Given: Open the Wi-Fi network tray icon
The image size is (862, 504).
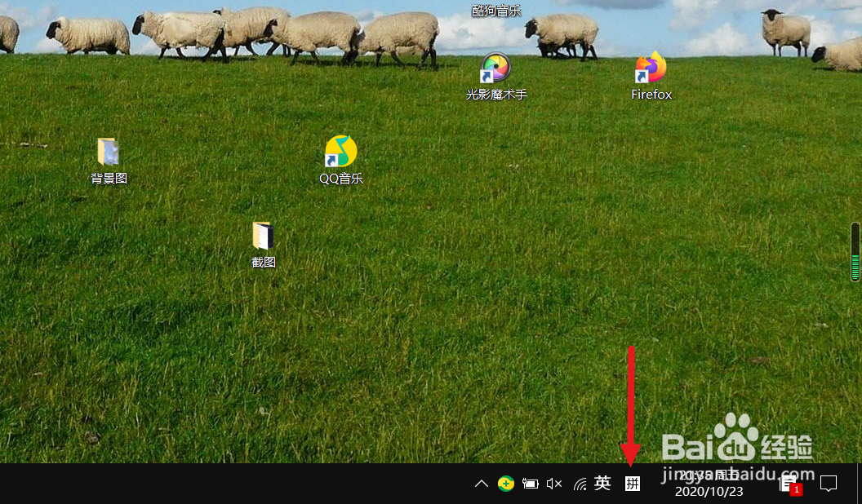Looking at the screenshot, I should coord(580,484).
